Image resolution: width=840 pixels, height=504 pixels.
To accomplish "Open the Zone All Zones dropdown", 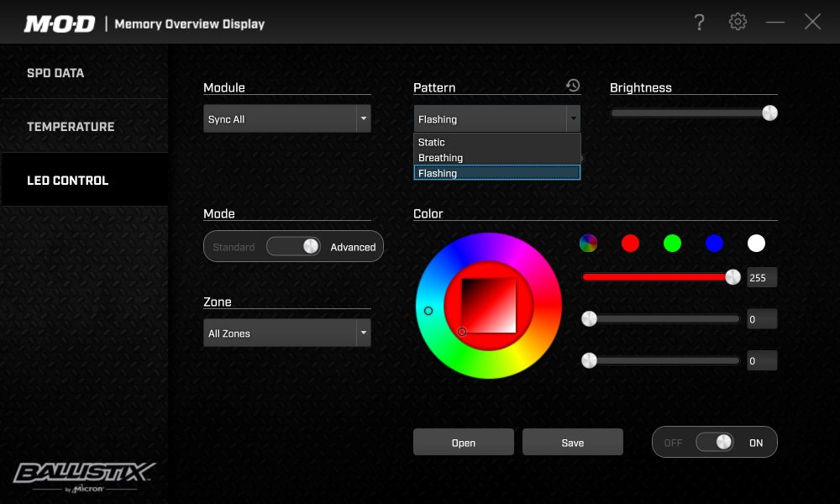I will point(286,333).
